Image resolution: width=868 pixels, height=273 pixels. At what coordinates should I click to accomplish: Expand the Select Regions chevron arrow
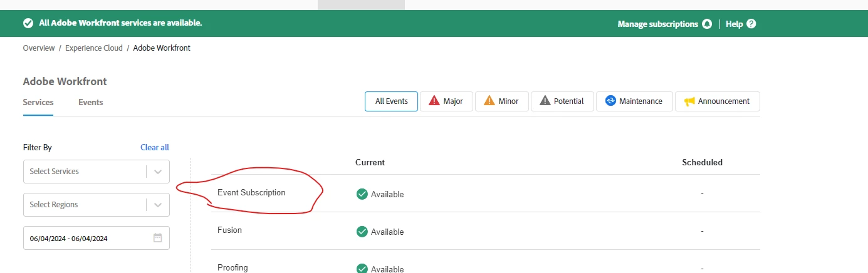tap(158, 205)
